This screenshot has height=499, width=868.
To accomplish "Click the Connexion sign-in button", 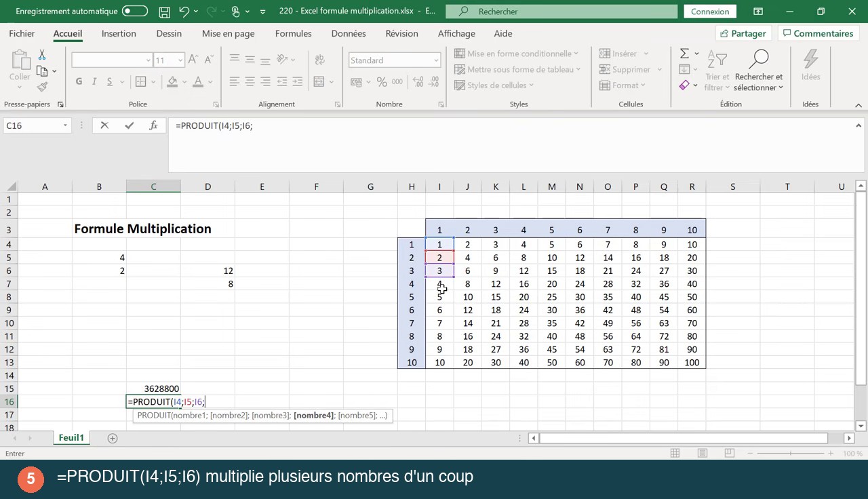I will [710, 12].
